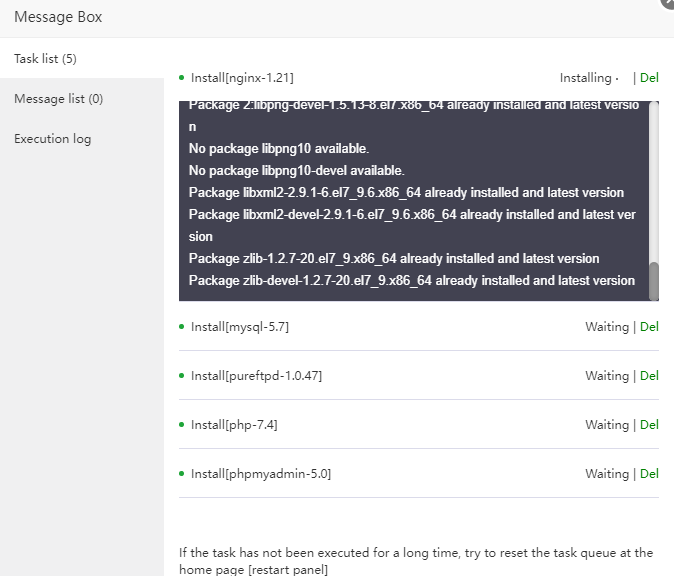
Task: Delete the Install[mysql-5.7] task
Action: click(x=649, y=327)
